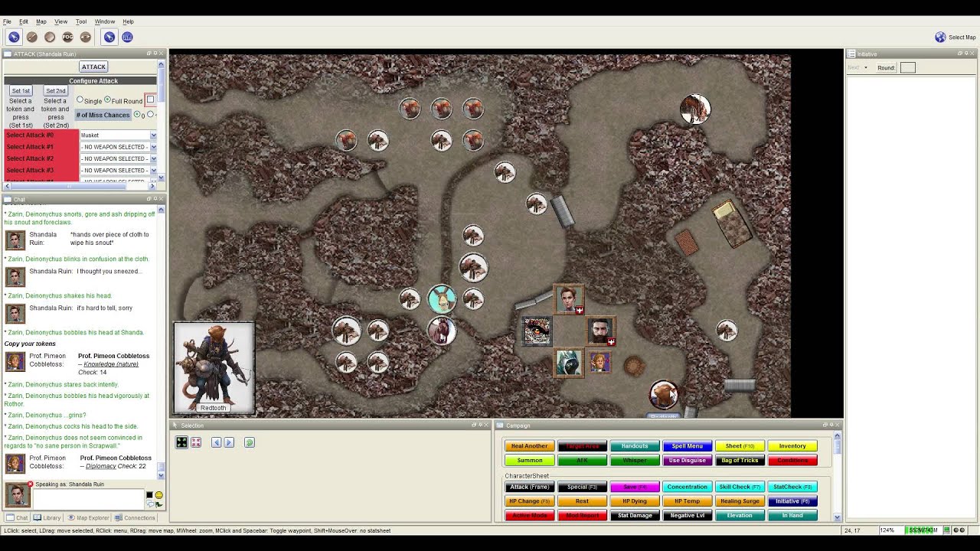
Task: Click the chat message input field
Action: coord(88,498)
